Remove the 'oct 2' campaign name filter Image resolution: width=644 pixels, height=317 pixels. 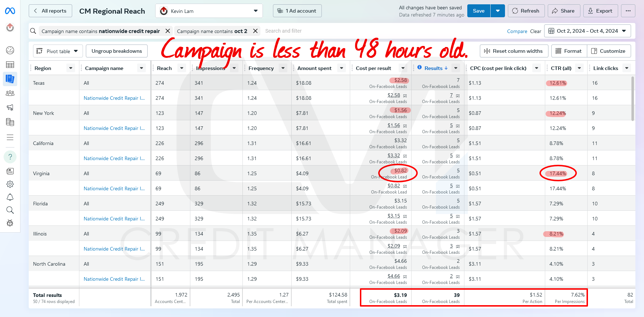click(255, 31)
